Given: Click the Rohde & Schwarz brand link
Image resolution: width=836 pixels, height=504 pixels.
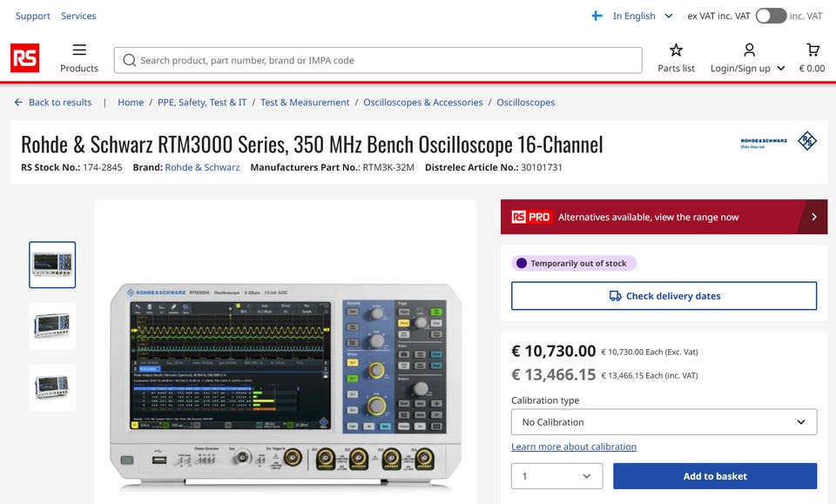Looking at the screenshot, I should (202, 167).
